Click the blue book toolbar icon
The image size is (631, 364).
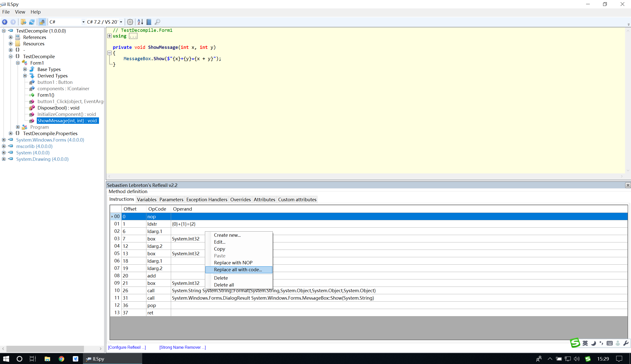click(149, 22)
